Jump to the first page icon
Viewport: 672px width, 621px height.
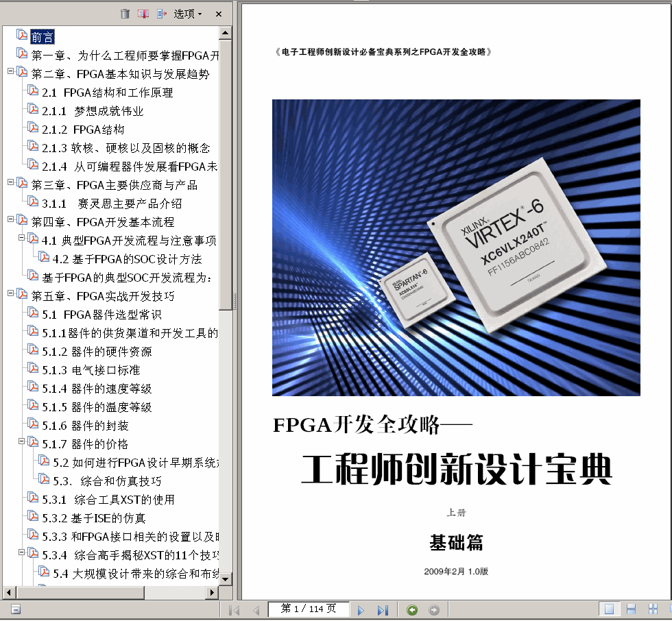coord(234,609)
